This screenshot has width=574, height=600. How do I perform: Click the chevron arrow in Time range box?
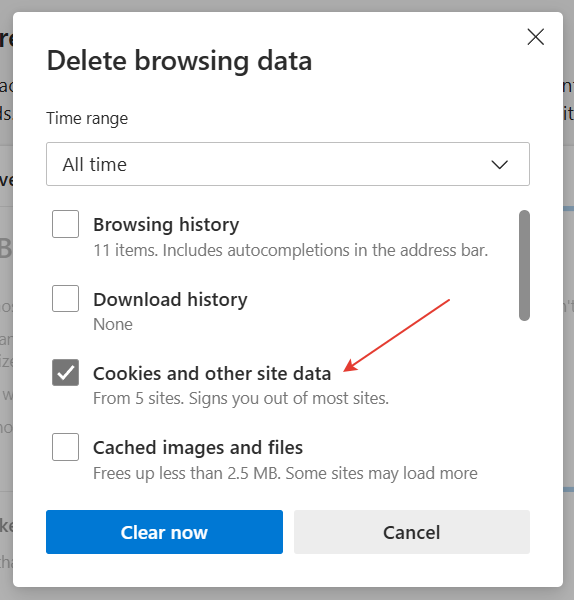click(x=499, y=165)
